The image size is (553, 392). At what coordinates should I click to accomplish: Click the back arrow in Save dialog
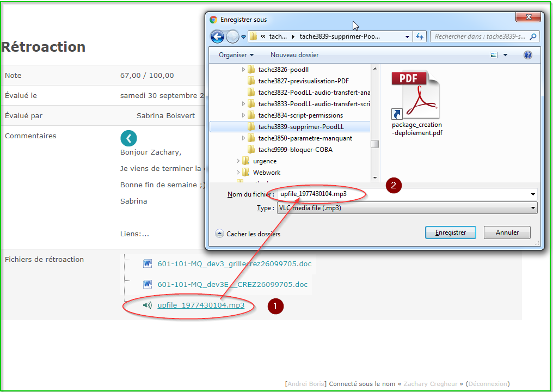(x=217, y=36)
